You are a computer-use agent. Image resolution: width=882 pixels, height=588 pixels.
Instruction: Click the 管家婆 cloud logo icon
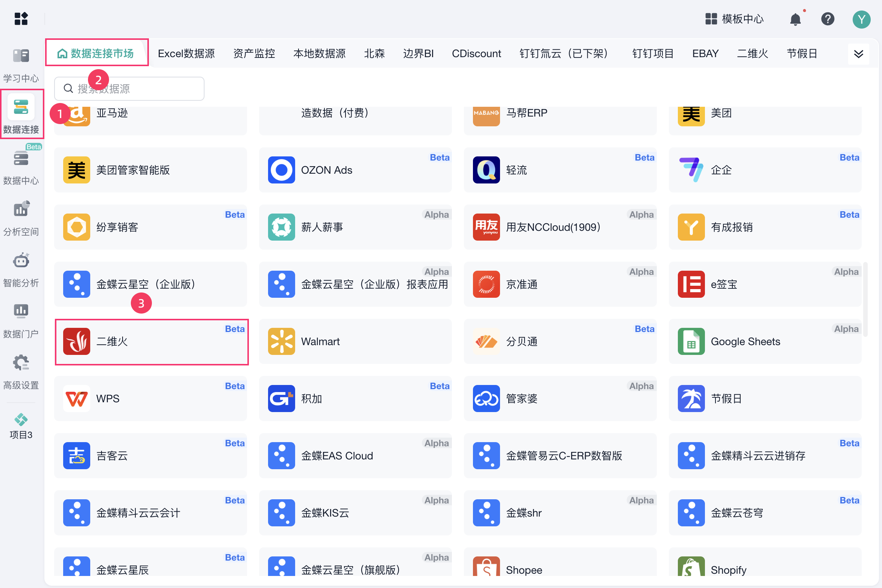click(x=486, y=399)
